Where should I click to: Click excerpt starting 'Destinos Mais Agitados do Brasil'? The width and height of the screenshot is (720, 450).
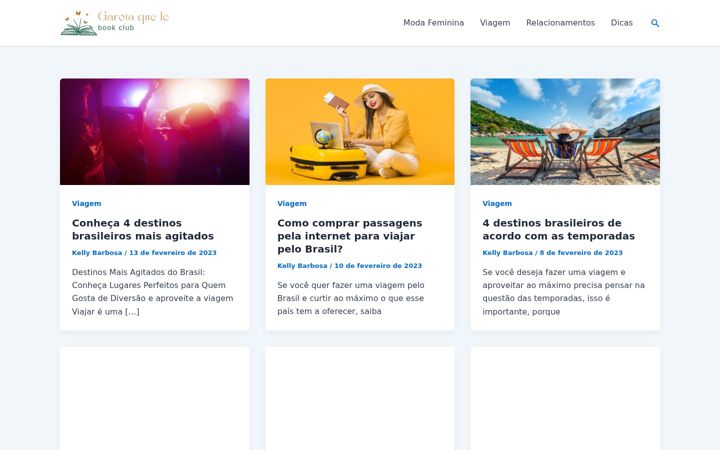pyautogui.click(x=152, y=292)
